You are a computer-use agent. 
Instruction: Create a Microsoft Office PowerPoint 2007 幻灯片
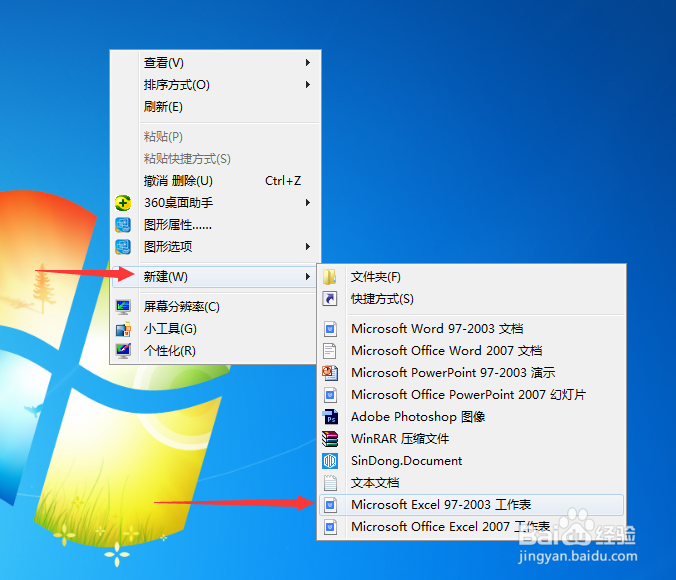(471, 395)
